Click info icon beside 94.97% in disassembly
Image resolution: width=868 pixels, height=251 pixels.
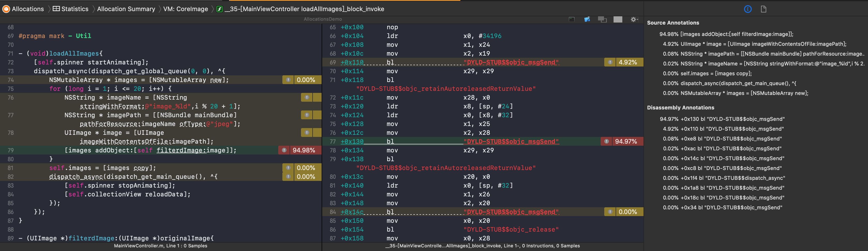(606, 141)
